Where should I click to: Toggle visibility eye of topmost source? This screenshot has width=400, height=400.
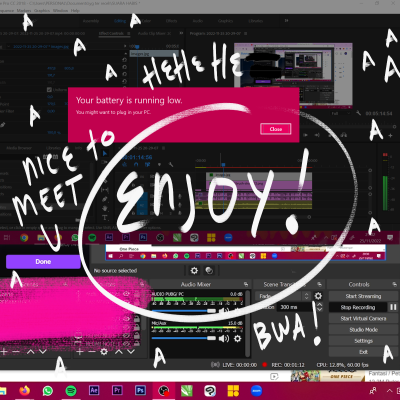tap(126, 294)
